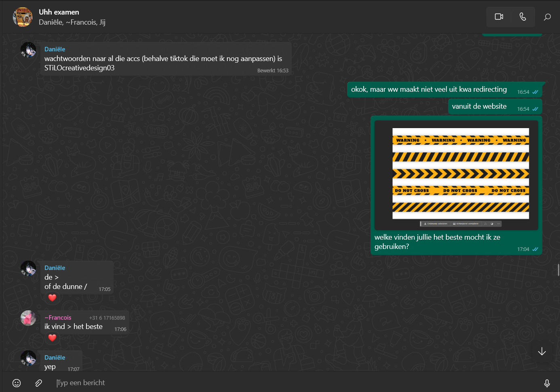The height and width of the screenshot is (392, 560).
Task: Click sender name Daniële above 'de >'
Action: 55,268
